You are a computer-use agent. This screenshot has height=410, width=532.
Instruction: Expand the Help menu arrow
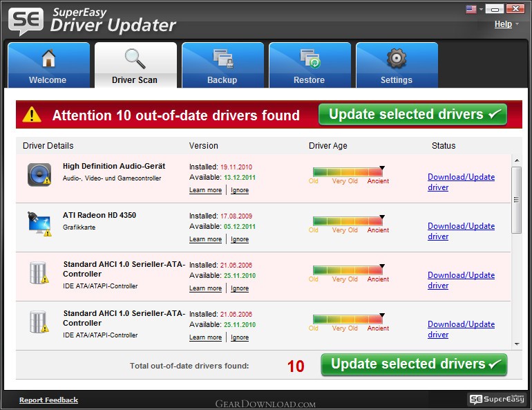click(x=517, y=24)
